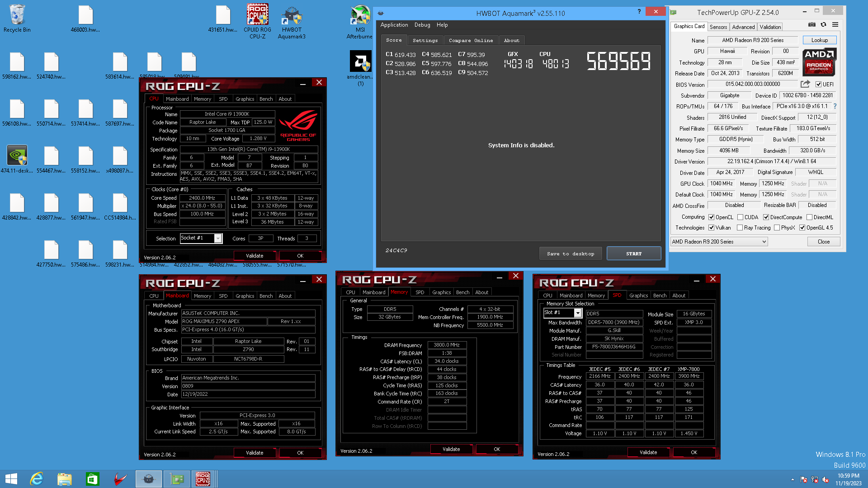Open the CPUID ROG CPU-Z desktop shortcut

257,22
